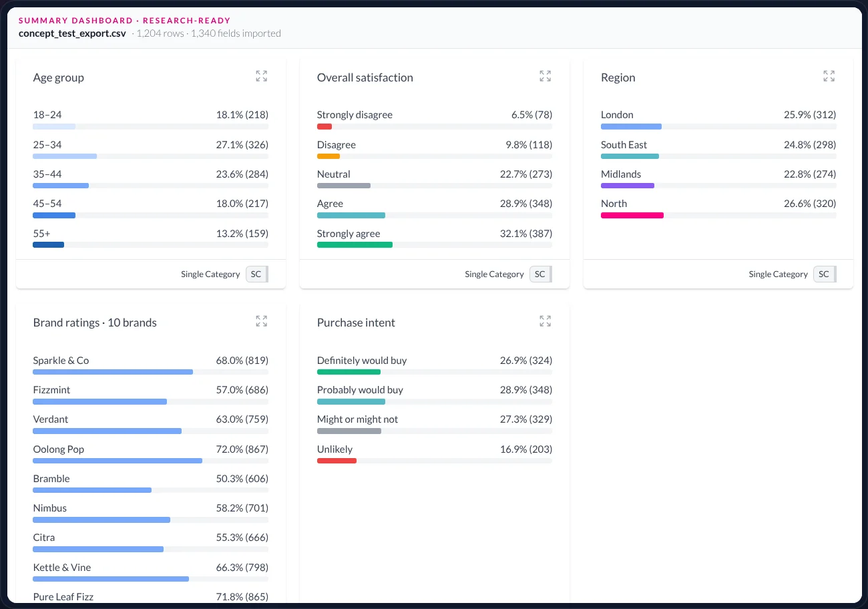Select the Bramble brand label
868x609 pixels.
pos(51,479)
